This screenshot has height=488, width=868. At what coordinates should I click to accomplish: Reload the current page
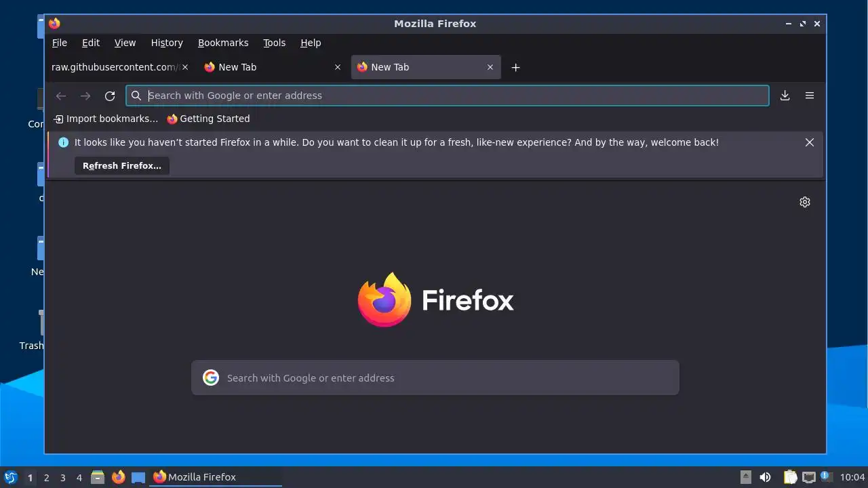110,96
